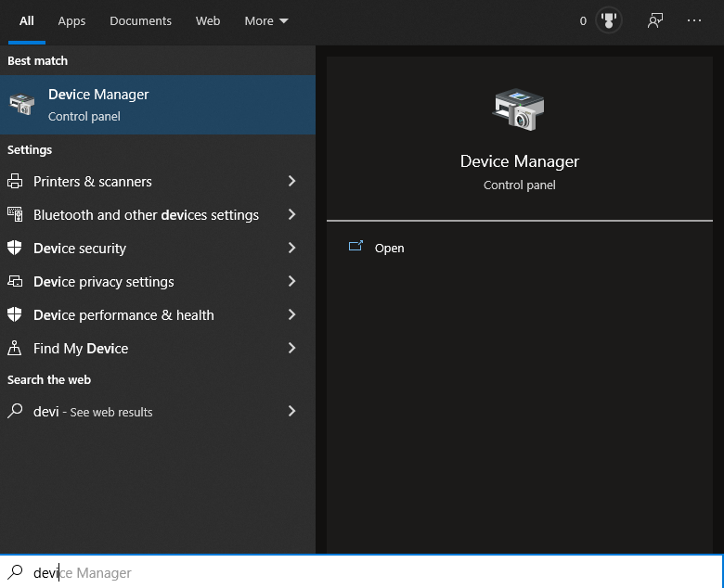
Task: Expand the Printers & scanners chevron arrow
Action: point(291,182)
